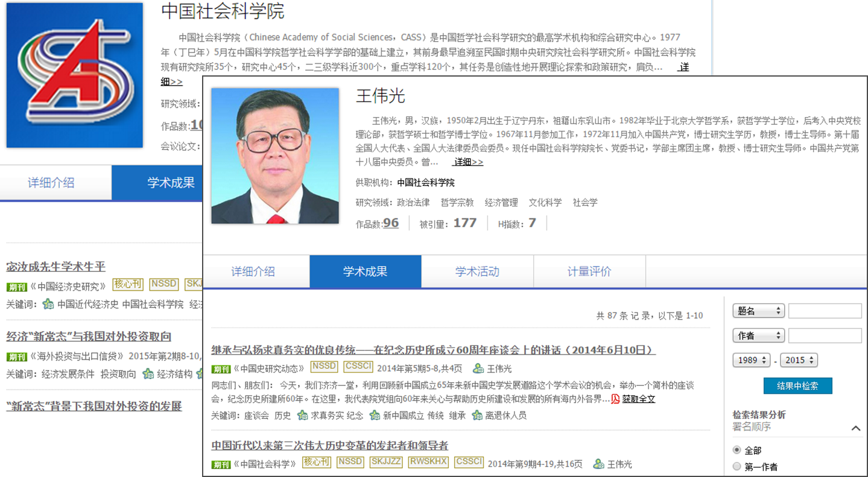Select the 全部 radio button
This screenshot has width=868, height=477.
(737, 450)
